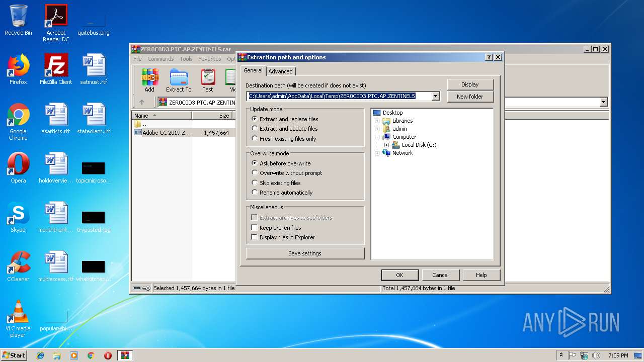
Task: Open Windows Start menu
Action: pyautogui.click(x=14, y=355)
